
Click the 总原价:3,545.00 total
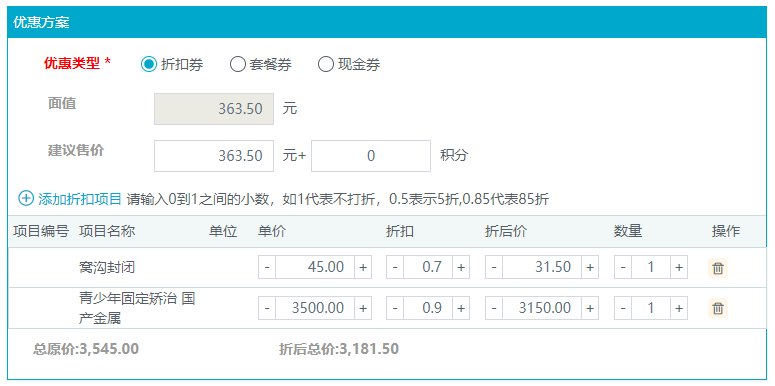pyautogui.click(x=86, y=349)
